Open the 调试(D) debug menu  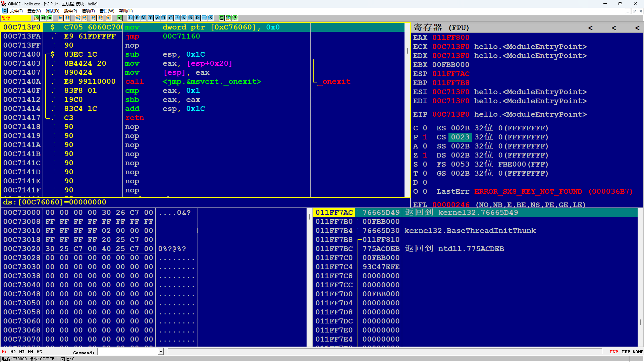[52, 11]
